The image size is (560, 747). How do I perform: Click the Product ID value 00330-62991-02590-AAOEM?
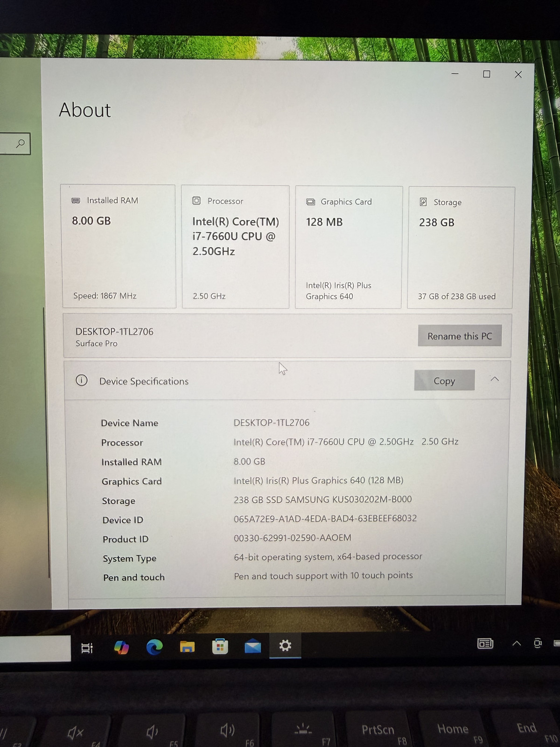tap(293, 538)
